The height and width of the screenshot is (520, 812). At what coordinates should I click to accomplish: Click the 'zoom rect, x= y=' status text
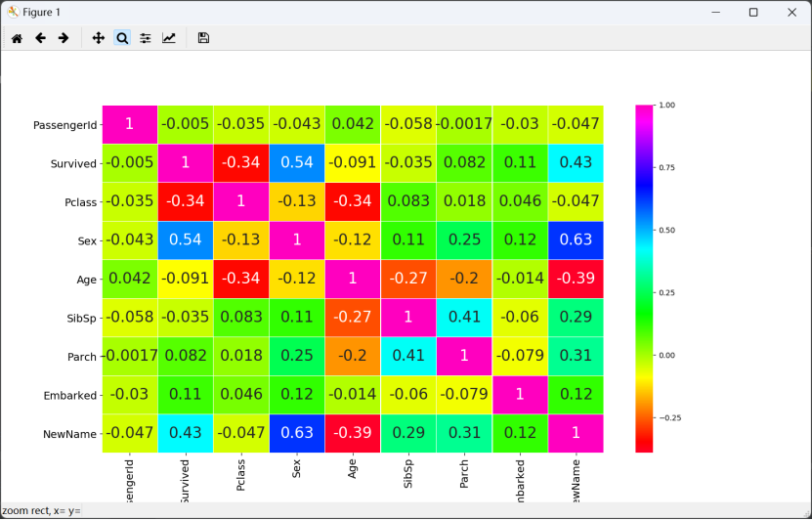[x=41, y=510]
